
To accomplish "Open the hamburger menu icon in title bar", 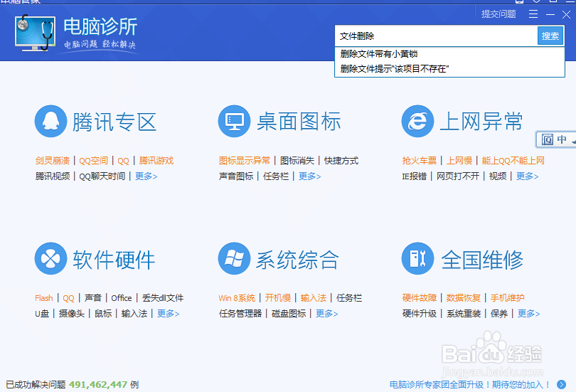I will pyautogui.click(x=533, y=14).
